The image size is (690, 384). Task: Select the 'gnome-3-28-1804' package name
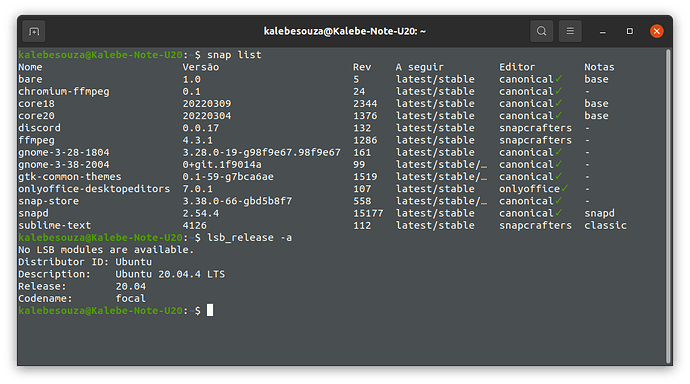point(64,152)
